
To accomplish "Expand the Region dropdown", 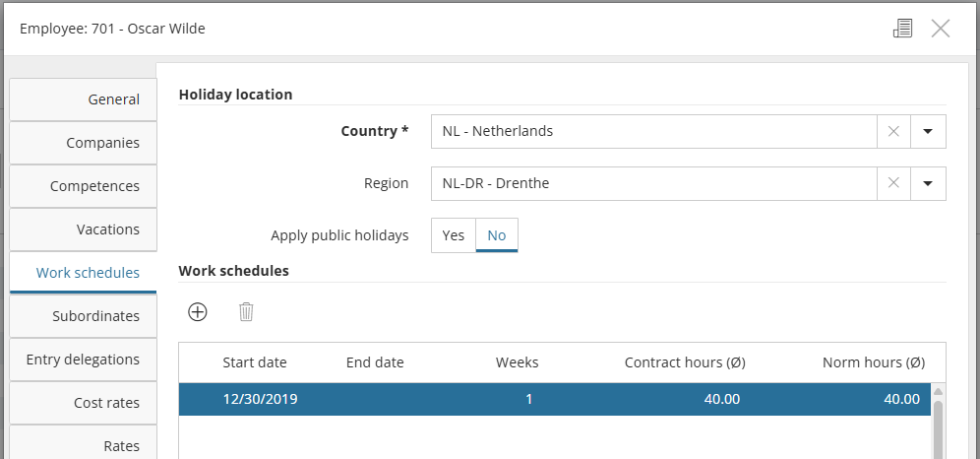I will (x=928, y=183).
